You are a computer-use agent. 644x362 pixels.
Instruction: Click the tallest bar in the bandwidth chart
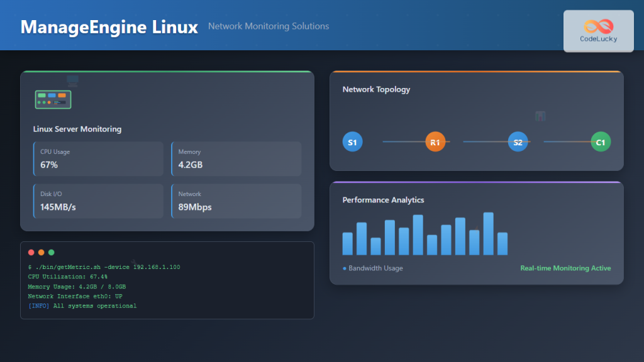click(x=488, y=229)
